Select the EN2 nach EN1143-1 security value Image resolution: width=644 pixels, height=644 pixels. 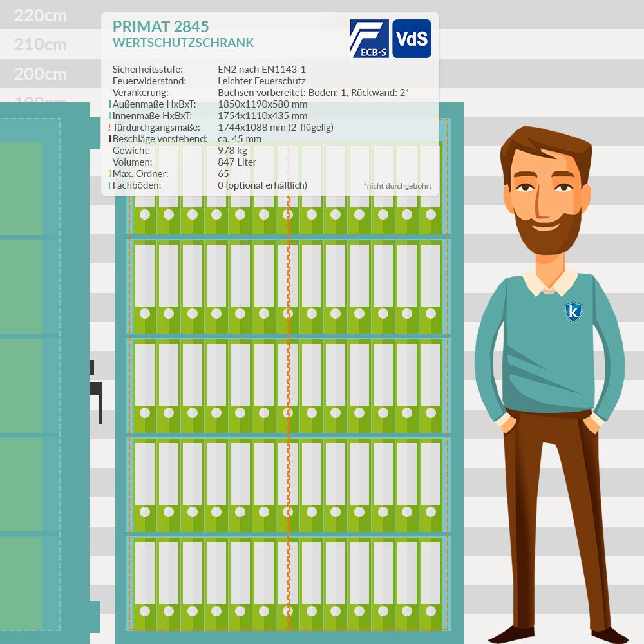click(262, 70)
